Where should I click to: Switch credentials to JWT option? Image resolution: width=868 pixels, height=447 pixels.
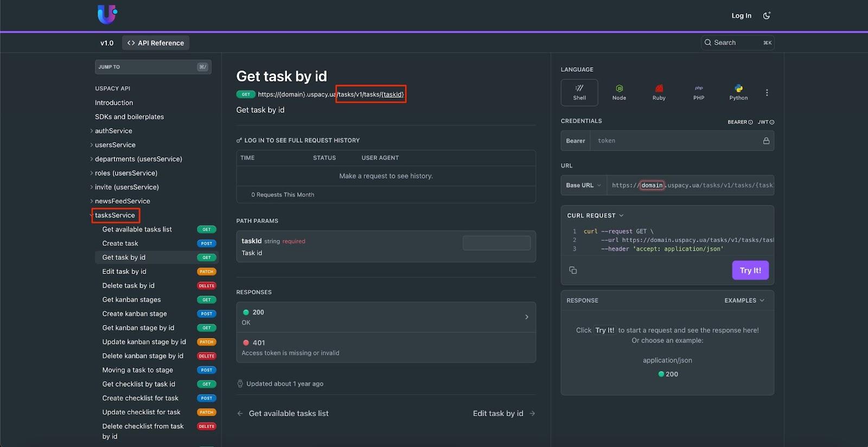(x=765, y=122)
